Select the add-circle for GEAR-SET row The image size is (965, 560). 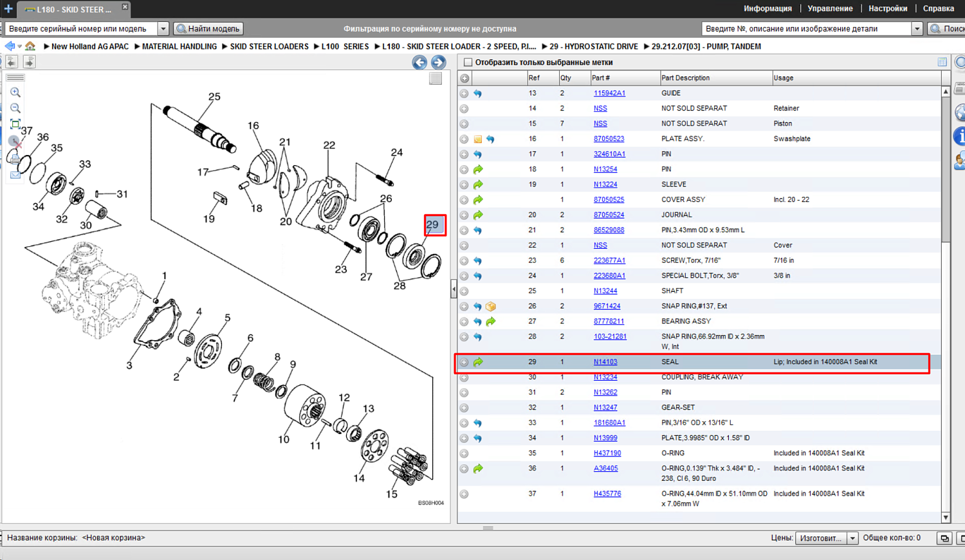[464, 408]
